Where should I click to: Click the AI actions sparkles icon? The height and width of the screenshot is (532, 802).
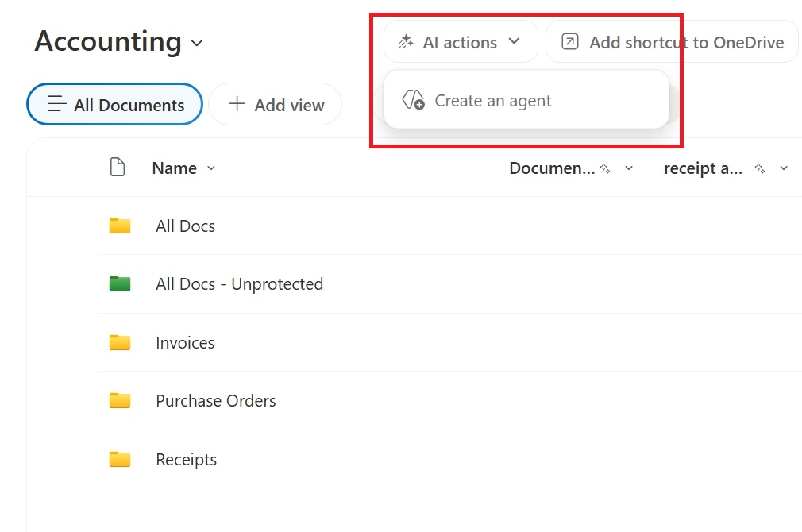click(x=407, y=41)
